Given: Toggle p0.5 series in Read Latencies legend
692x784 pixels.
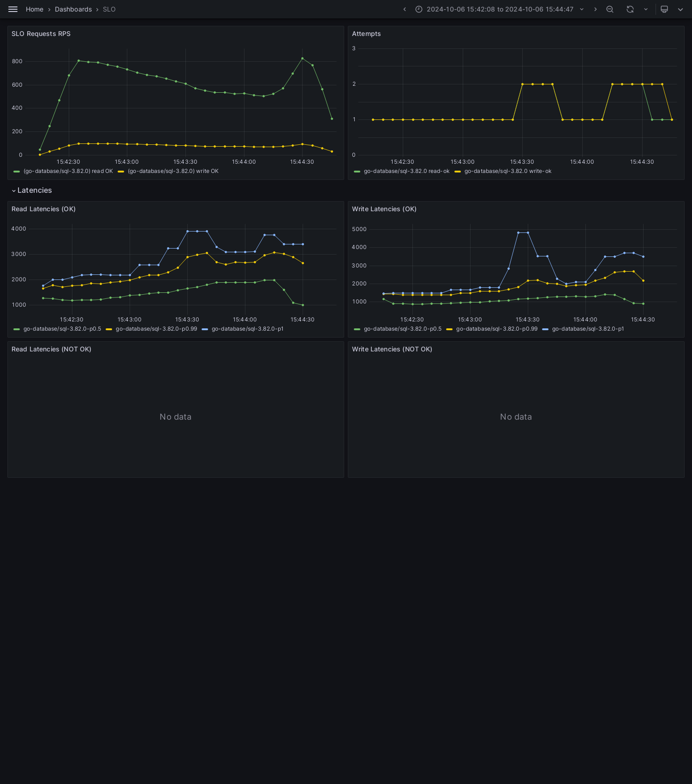Looking at the screenshot, I should 62,329.
